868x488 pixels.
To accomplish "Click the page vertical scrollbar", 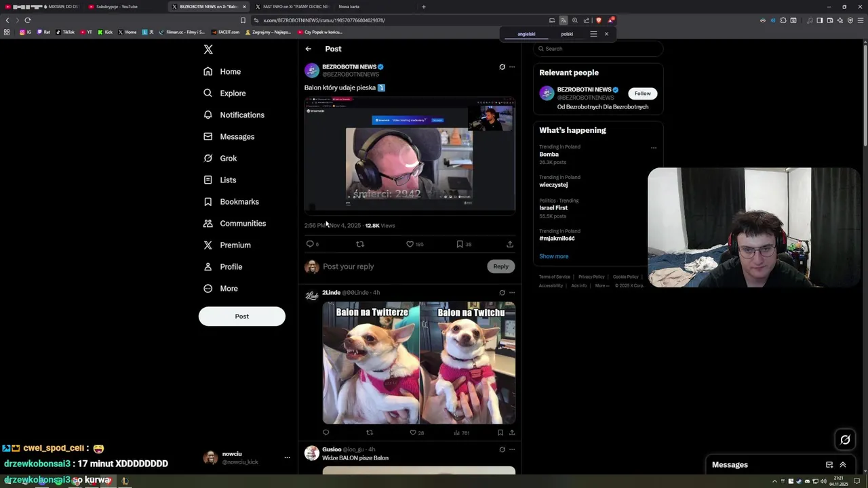I will point(865,258).
